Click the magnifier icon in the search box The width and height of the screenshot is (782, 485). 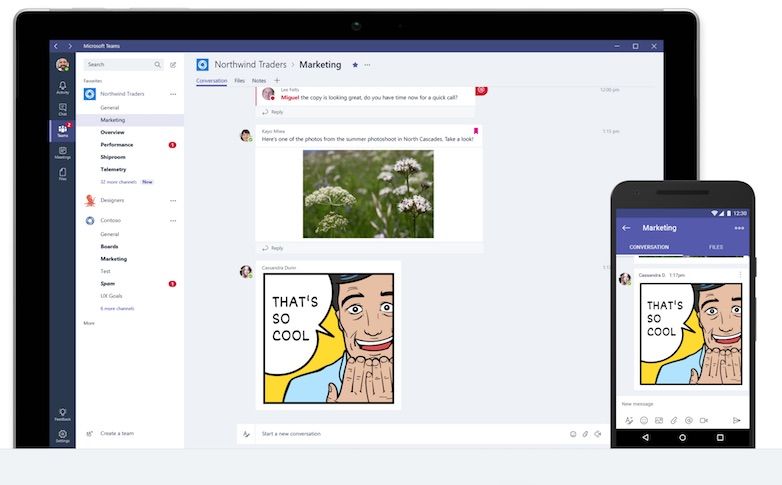tap(158, 64)
